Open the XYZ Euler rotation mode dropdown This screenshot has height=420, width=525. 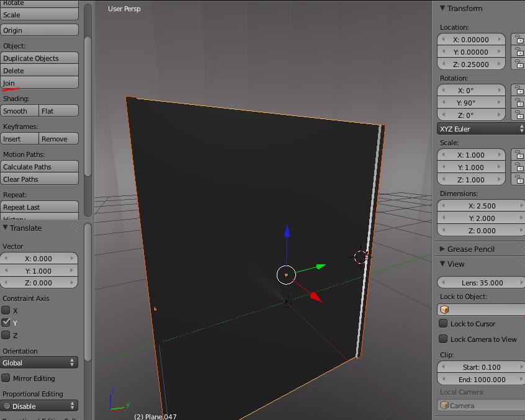[x=481, y=129]
